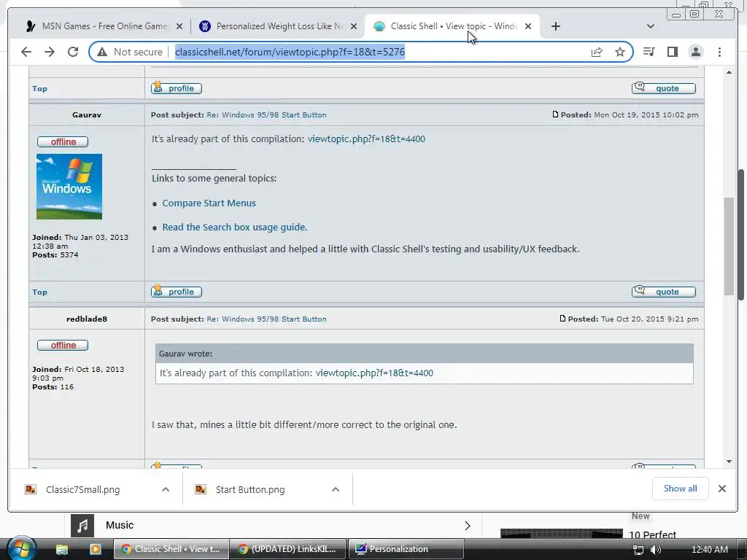Click the network tray icon
This screenshot has height=560, width=747.
point(638,550)
